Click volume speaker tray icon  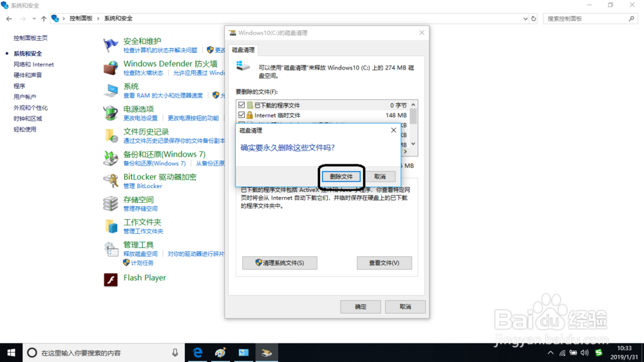[x=585, y=352]
